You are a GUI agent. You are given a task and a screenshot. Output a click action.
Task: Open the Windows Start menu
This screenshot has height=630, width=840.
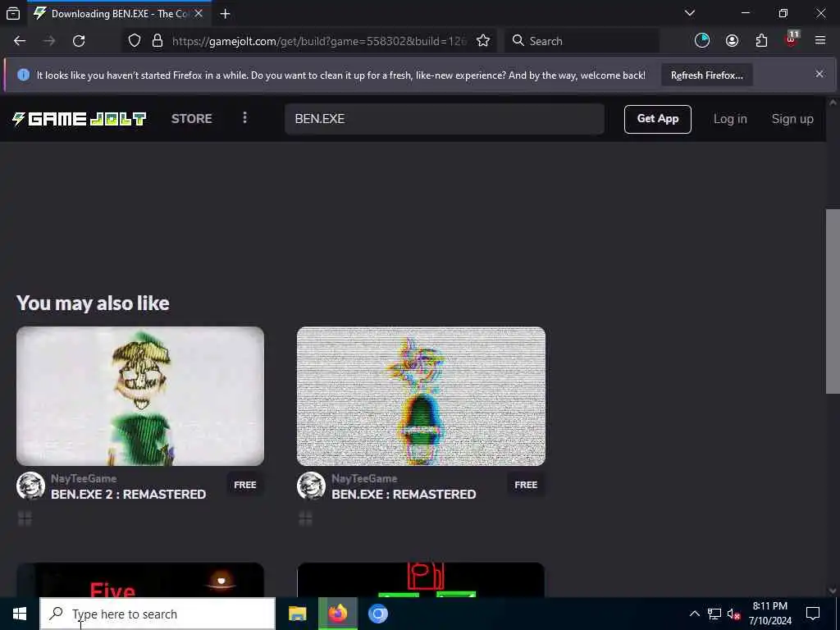point(20,614)
